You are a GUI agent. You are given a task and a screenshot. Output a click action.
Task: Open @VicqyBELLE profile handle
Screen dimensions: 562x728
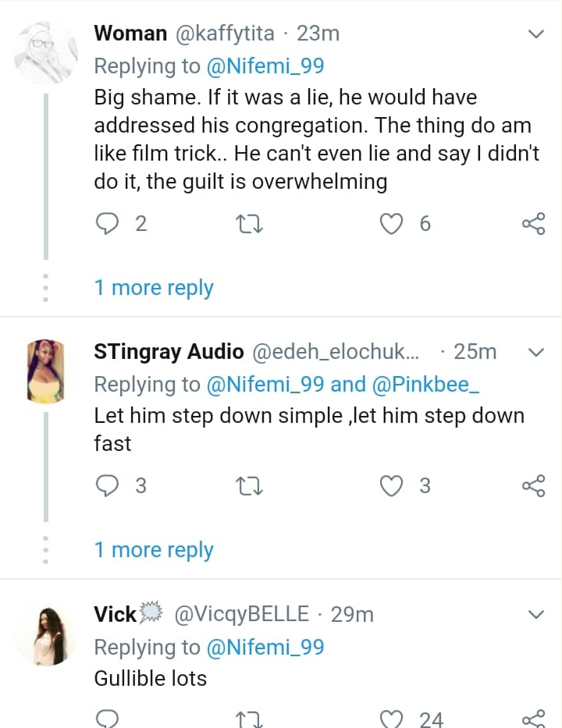coord(241,615)
